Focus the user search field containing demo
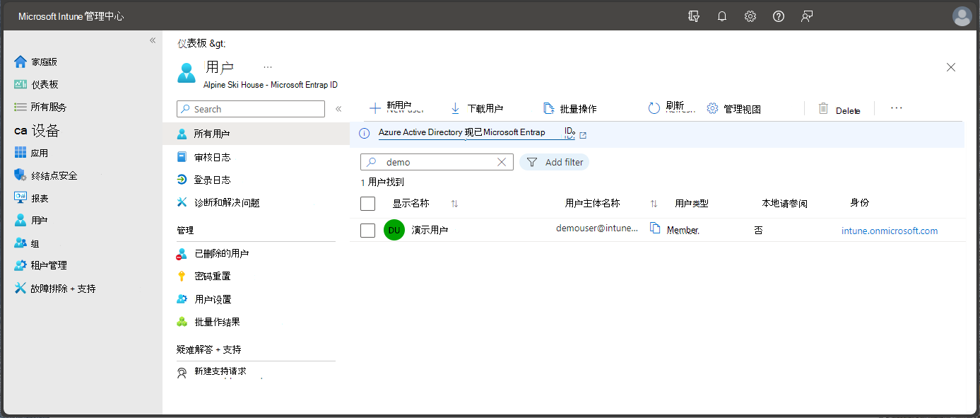This screenshot has height=418, width=980. pyautogui.click(x=437, y=162)
